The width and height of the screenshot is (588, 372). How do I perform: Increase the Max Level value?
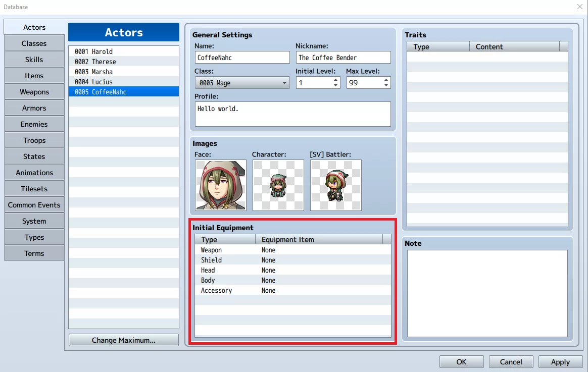(386, 80)
